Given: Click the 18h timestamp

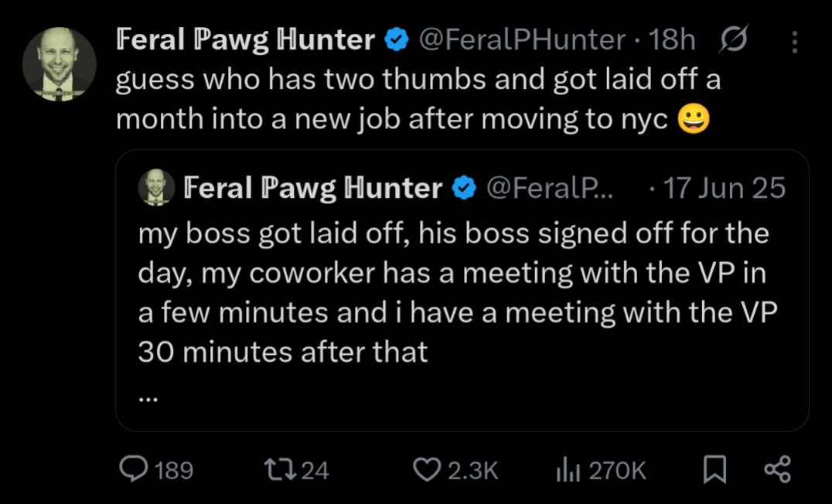Looking at the screenshot, I should coord(673,40).
